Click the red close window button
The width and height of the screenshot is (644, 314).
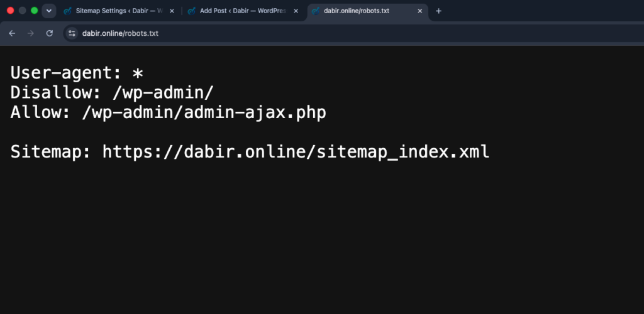click(11, 11)
